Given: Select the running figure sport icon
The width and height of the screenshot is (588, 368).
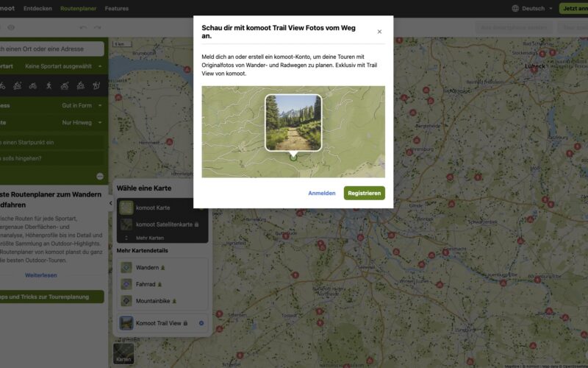Looking at the screenshot, I should 49,85.
